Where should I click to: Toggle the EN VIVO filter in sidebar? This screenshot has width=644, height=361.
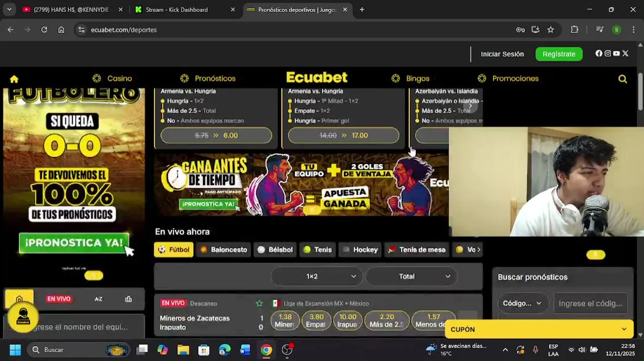59,299
